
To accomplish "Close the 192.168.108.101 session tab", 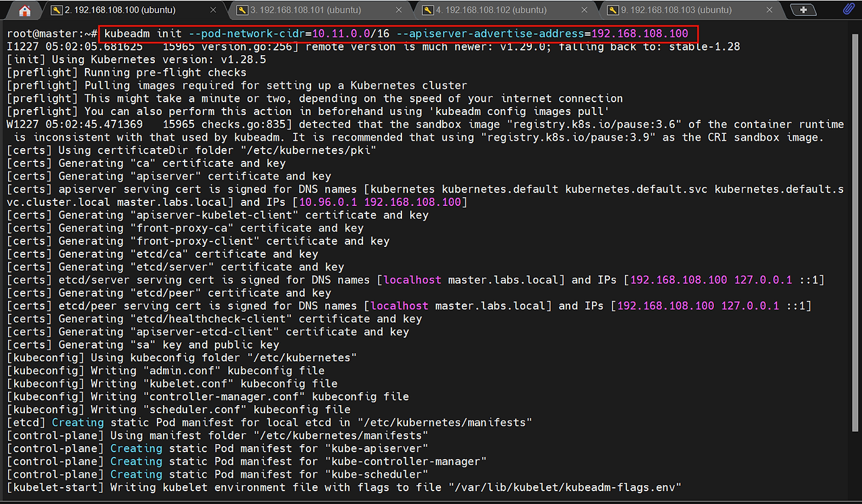I will click(x=399, y=10).
